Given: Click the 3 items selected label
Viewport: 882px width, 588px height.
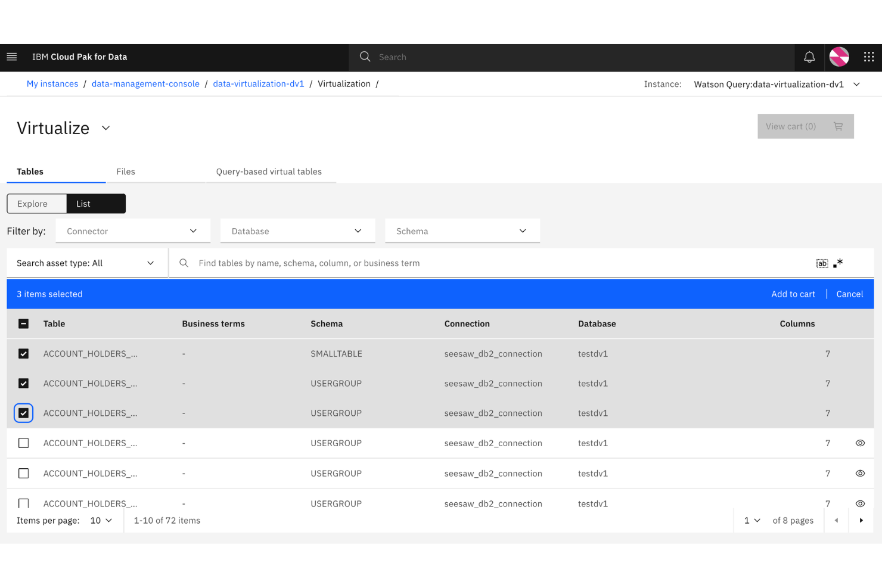Looking at the screenshot, I should click(x=49, y=294).
